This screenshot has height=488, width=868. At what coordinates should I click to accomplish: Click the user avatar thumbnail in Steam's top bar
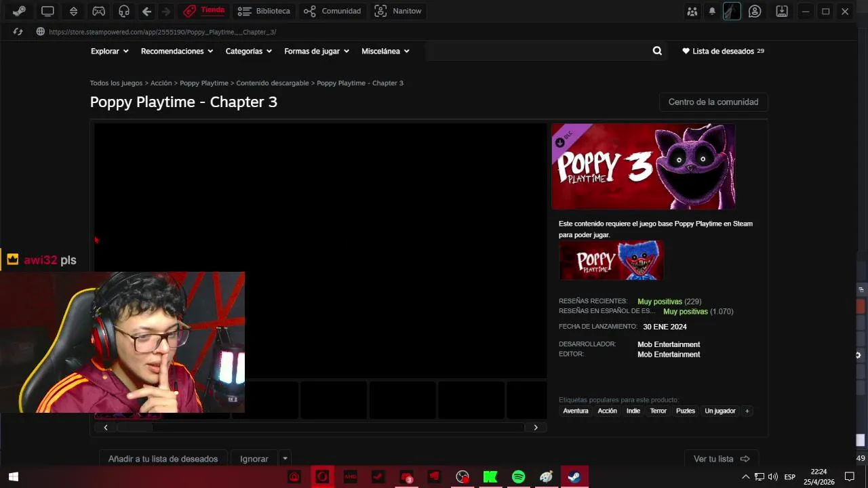[x=732, y=11]
